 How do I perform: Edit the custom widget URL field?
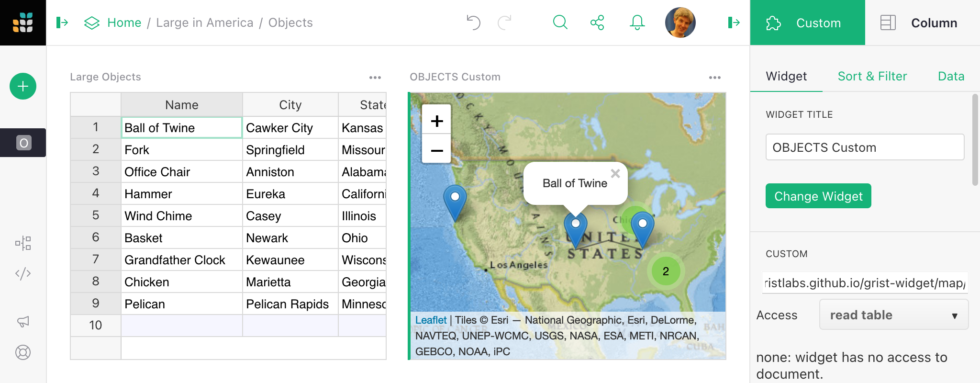[x=865, y=282]
